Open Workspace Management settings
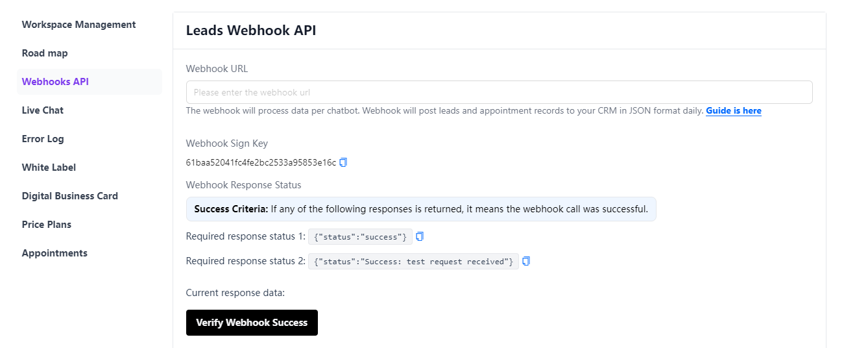The image size is (868, 348). click(78, 25)
